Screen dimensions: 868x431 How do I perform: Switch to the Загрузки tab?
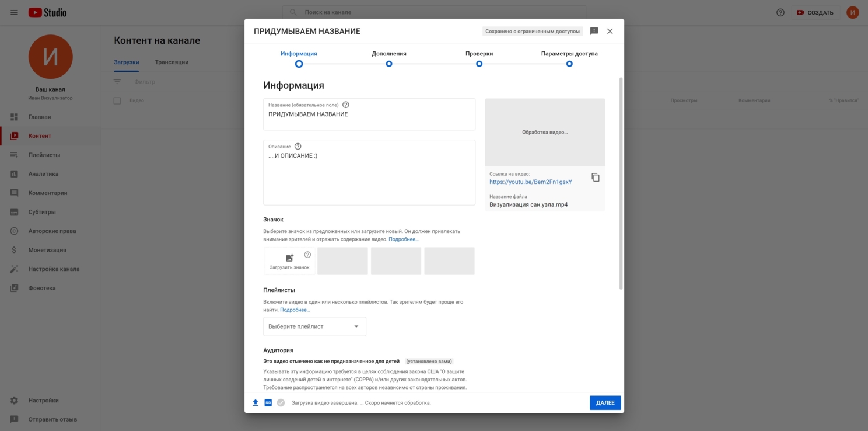[127, 62]
